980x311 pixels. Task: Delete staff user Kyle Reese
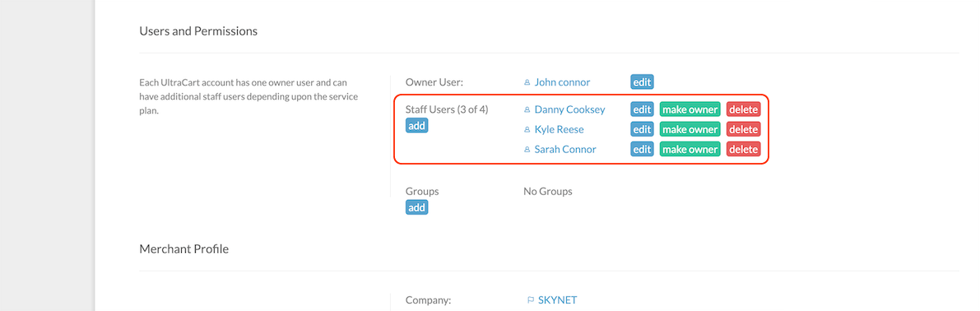[x=743, y=129]
